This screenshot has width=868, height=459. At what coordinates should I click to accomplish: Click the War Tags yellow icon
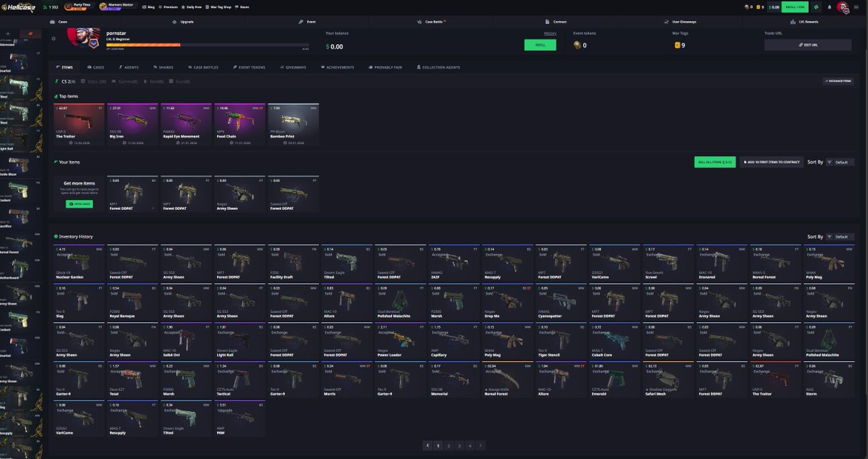click(x=677, y=46)
